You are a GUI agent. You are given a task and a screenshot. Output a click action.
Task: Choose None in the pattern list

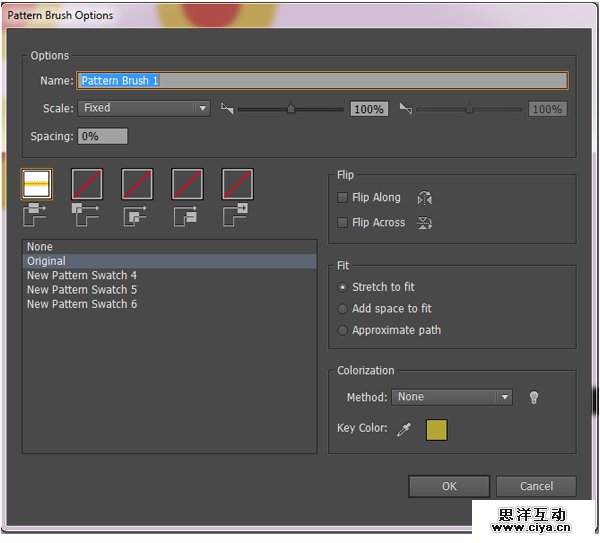[x=40, y=247]
